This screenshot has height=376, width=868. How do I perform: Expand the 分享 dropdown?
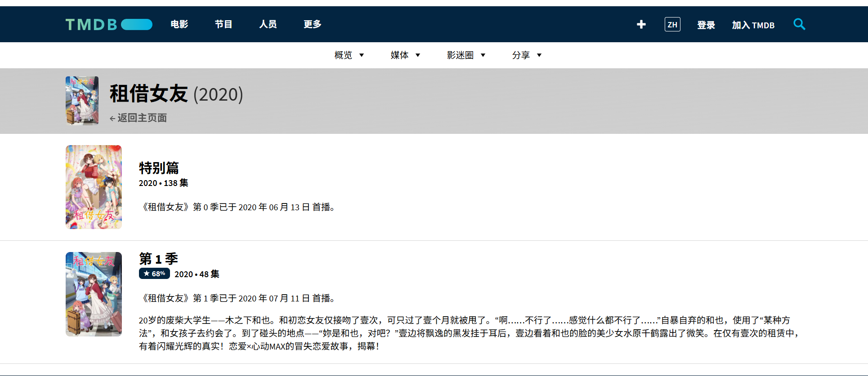coord(527,55)
